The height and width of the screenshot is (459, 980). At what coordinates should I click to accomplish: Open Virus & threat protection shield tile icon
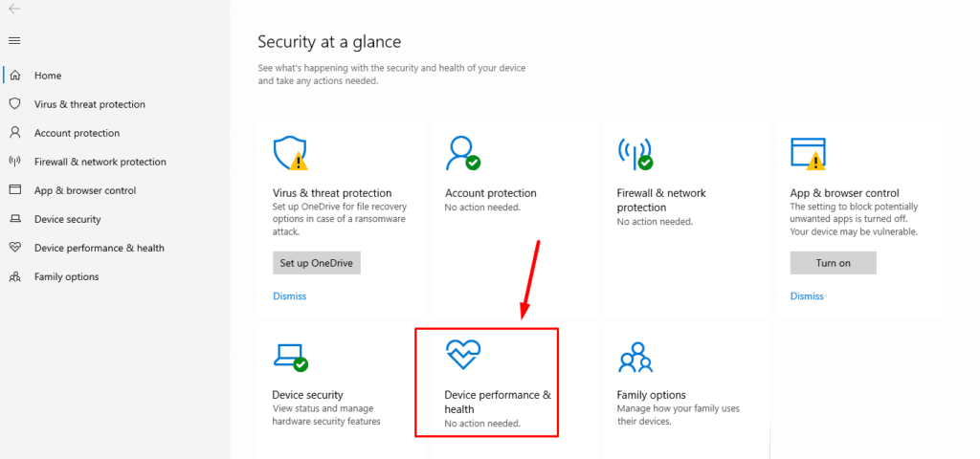[291, 153]
